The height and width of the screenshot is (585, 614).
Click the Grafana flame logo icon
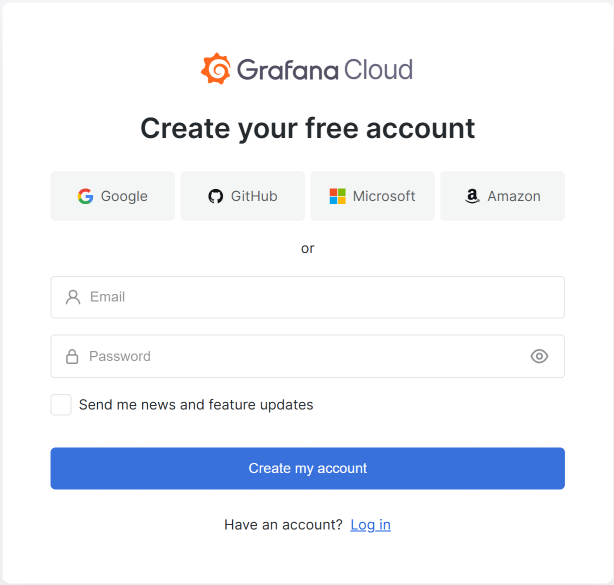[216, 69]
